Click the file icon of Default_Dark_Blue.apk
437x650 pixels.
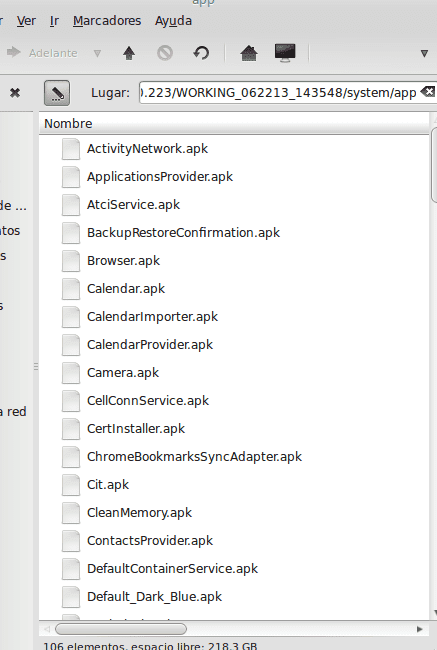pos(71,597)
